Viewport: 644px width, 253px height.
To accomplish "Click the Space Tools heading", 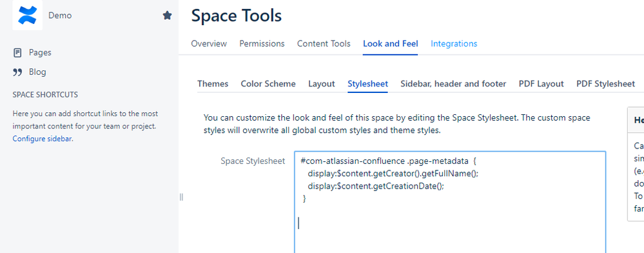I will [x=236, y=16].
